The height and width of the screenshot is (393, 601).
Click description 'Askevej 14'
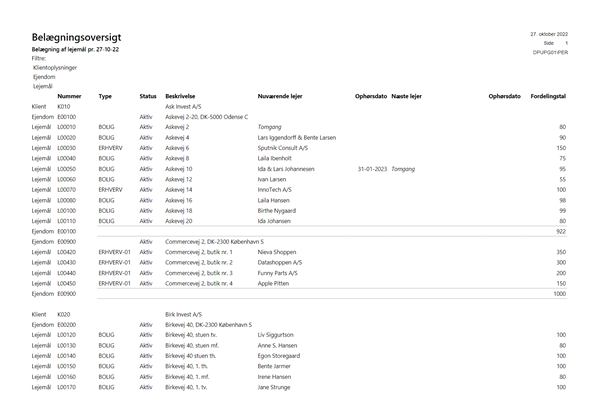click(x=179, y=190)
